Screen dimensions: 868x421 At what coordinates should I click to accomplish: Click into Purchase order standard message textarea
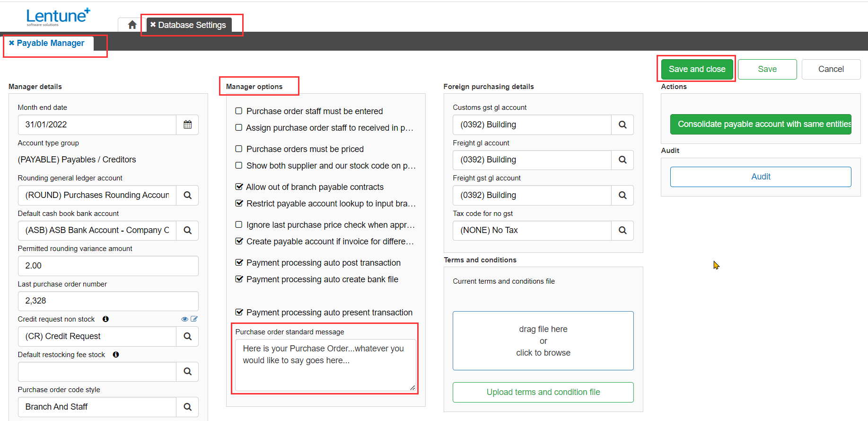325,365
